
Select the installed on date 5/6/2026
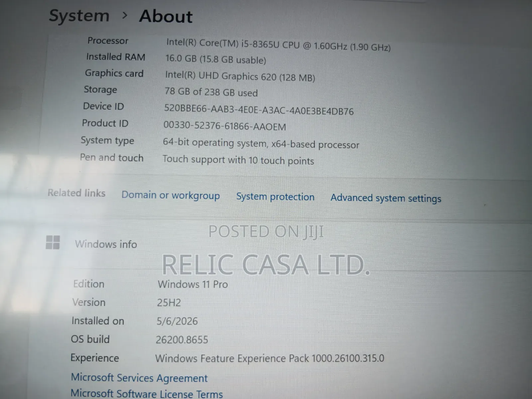tap(177, 321)
